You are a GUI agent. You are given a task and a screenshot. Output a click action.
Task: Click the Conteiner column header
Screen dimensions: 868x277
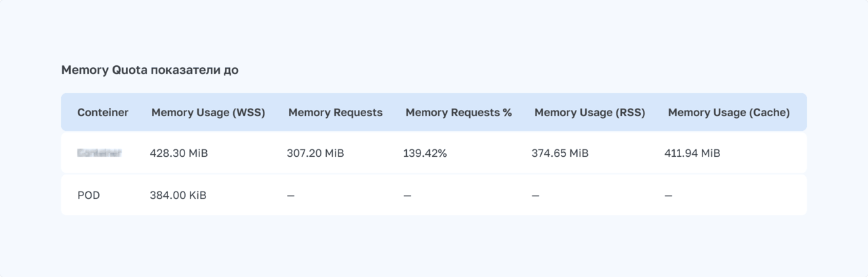(102, 113)
